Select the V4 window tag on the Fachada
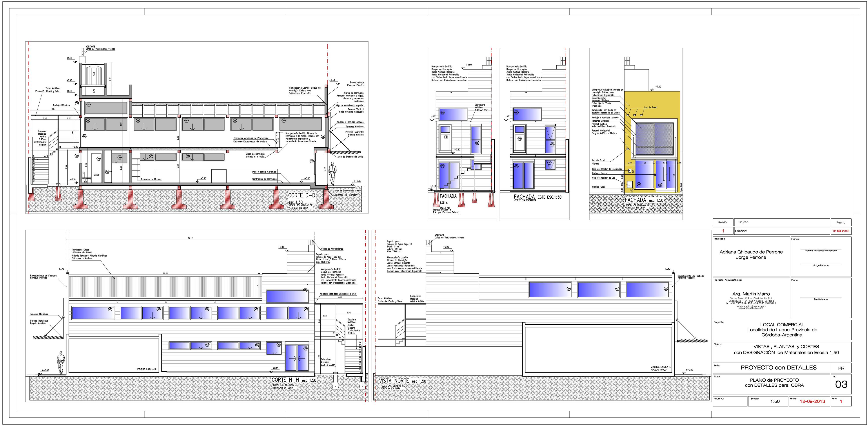Screen dimensions: 868x428 click(x=639, y=185)
